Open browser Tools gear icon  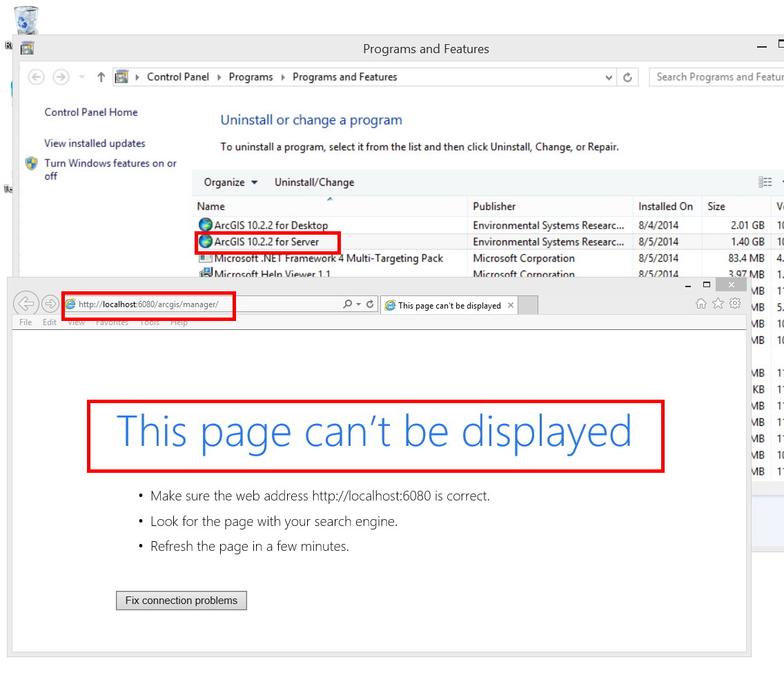[x=735, y=303]
